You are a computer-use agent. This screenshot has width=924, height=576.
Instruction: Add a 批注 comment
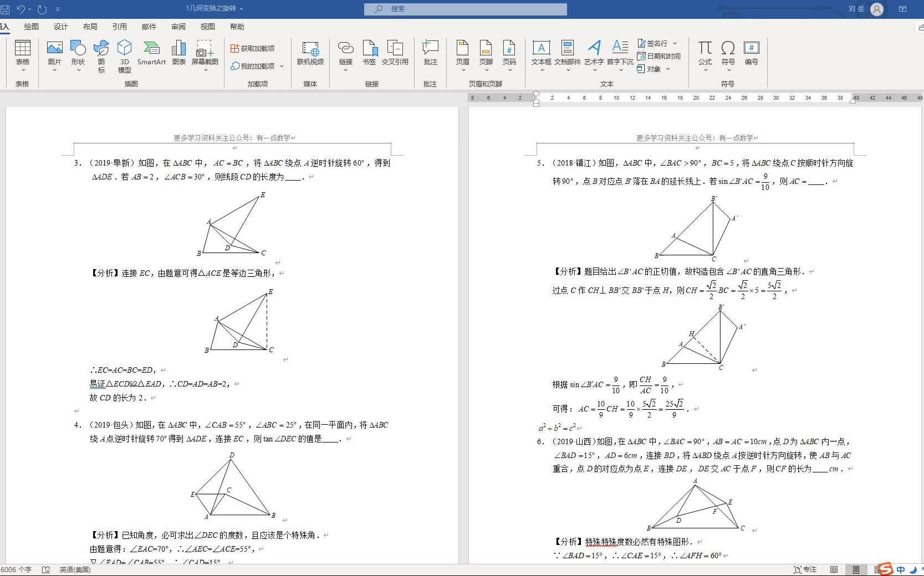pos(431,53)
